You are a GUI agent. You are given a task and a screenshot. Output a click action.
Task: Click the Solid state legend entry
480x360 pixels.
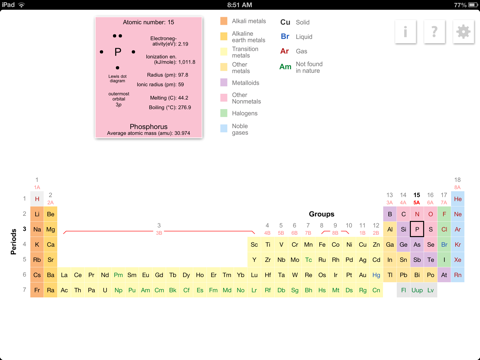pyautogui.click(x=295, y=22)
